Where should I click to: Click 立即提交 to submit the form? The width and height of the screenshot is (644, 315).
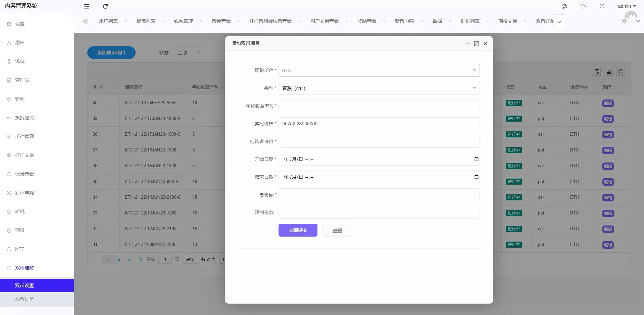297,230
